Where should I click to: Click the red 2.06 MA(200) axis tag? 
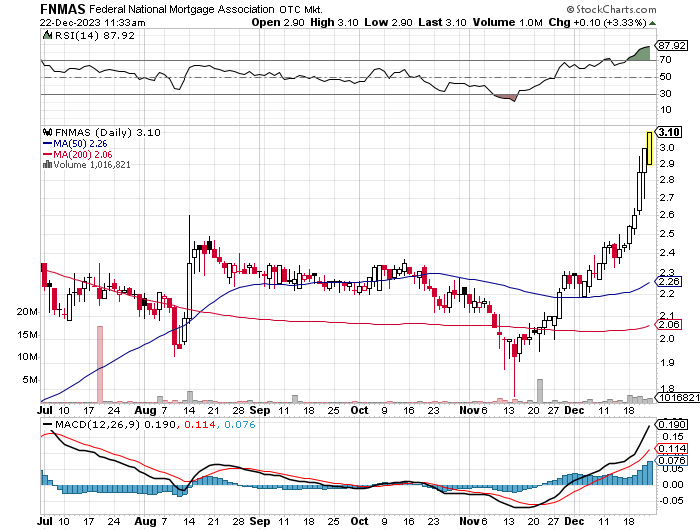pyautogui.click(x=668, y=325)
